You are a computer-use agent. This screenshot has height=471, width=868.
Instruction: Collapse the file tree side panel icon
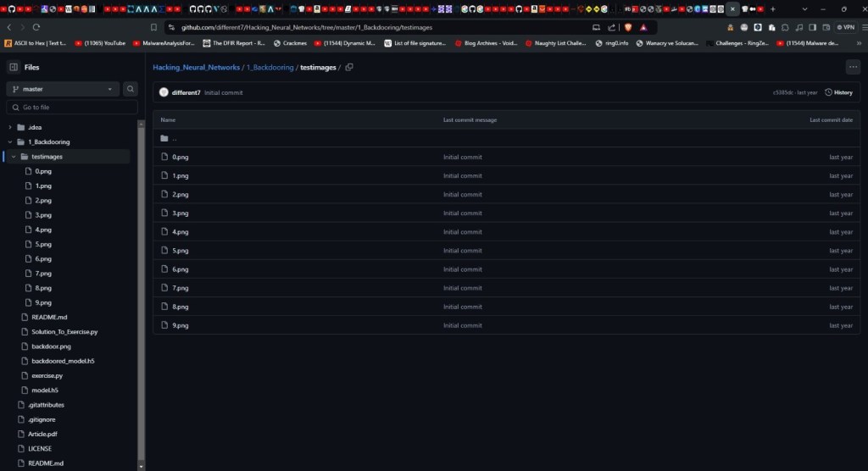[x=14, y=67]
